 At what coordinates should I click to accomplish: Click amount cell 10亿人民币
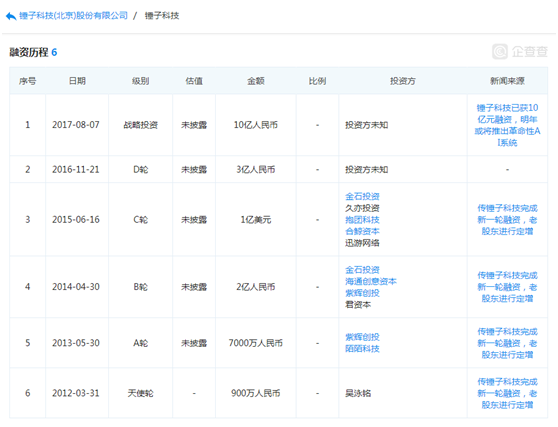pyautogui.click(x=256, y=125)
